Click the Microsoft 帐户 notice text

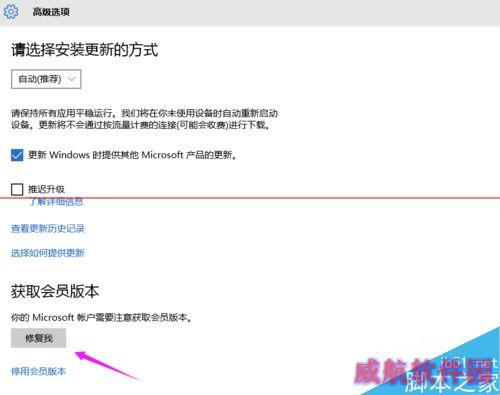pos(101,317)
